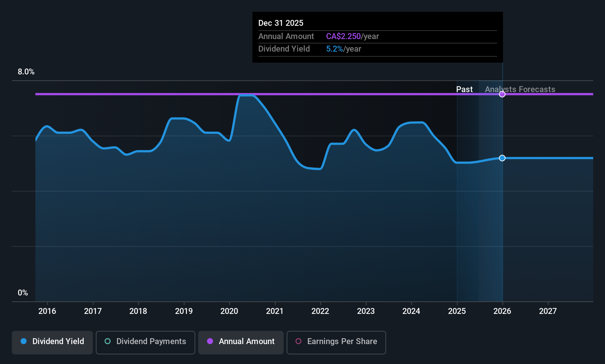Click the Analysts Forecasts label
The width and height of the screenshot is (605, 364).
click(520, 90)
